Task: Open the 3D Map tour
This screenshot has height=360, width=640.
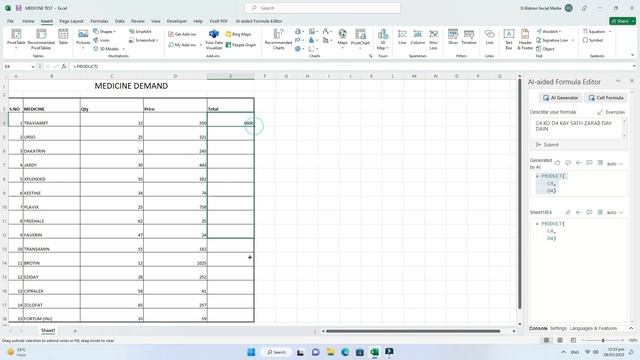Action: (383, 39)
